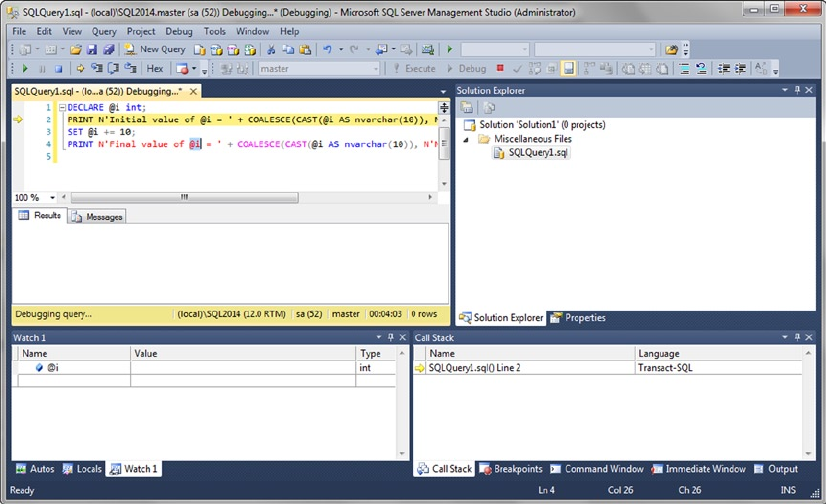Toggle the highlighted Results to Grid button
This screenshot has height=504, width=826.
point(568,69)
